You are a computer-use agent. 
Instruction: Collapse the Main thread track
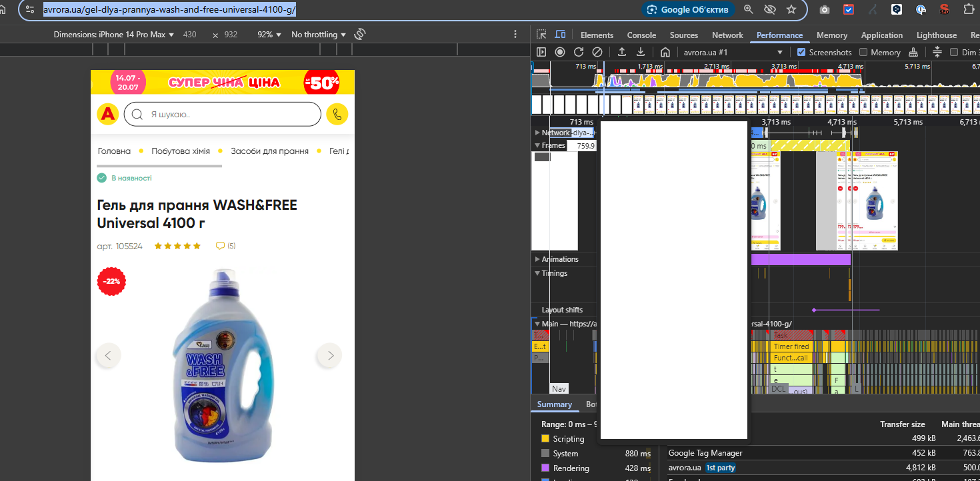pyautogui.click(x=537, y=324)
